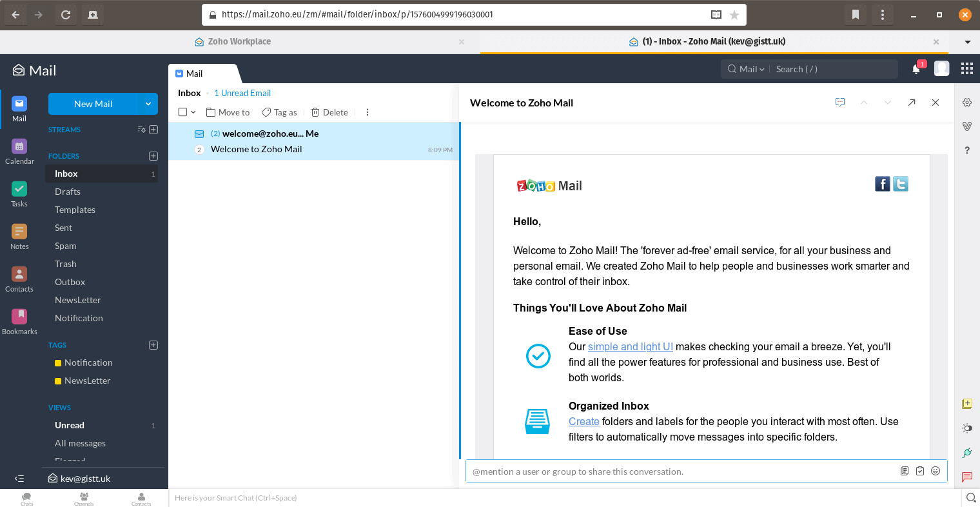
Task: Click the @mention conversation input field
Action: coord(645,471)
